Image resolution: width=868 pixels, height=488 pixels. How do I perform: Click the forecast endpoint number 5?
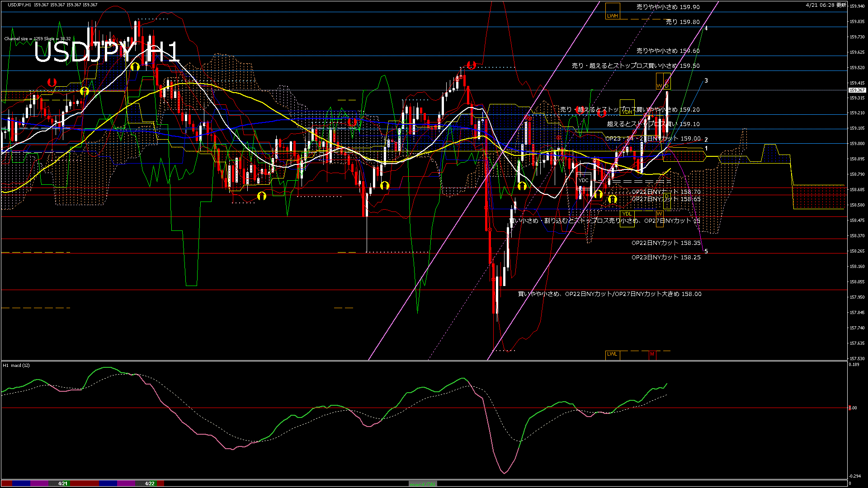706,251
